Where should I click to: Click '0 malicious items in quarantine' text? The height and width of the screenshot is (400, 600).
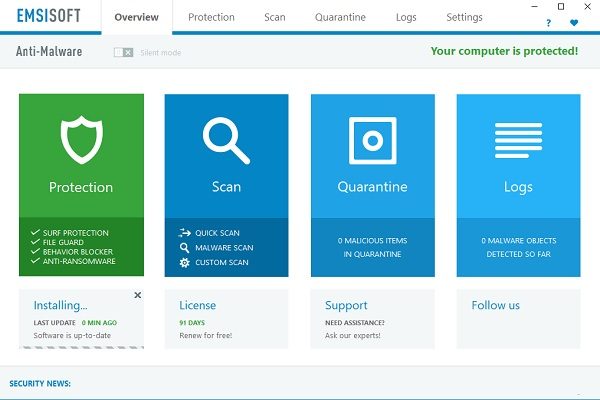coord(372,247)
